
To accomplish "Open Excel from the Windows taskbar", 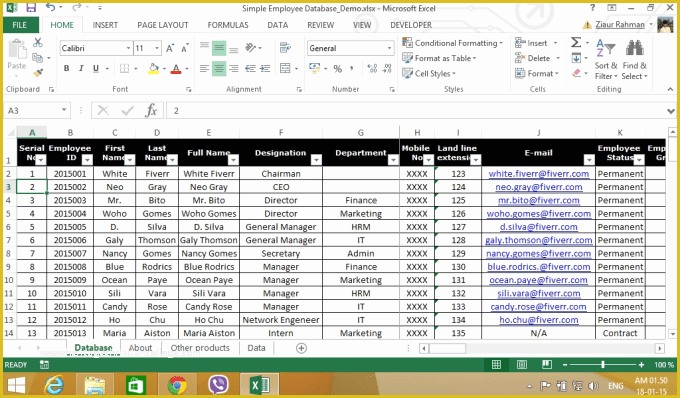I will pyautogui.click(x=259, y=385).
